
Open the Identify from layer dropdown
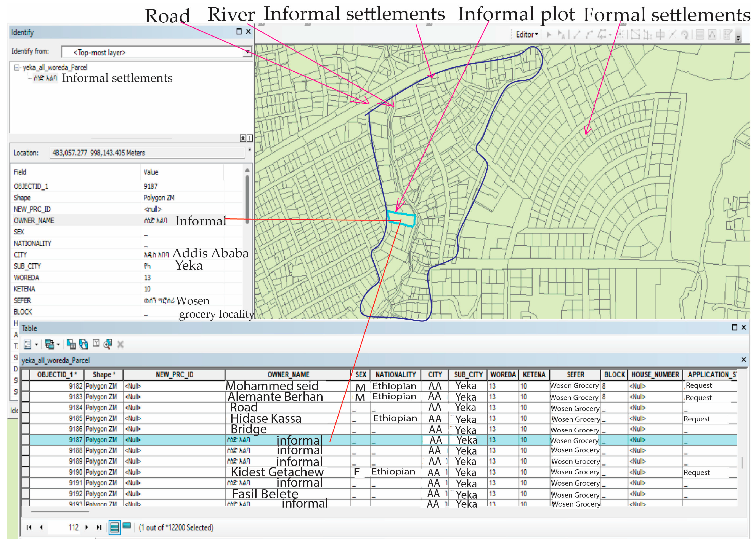tap(247, 52)
